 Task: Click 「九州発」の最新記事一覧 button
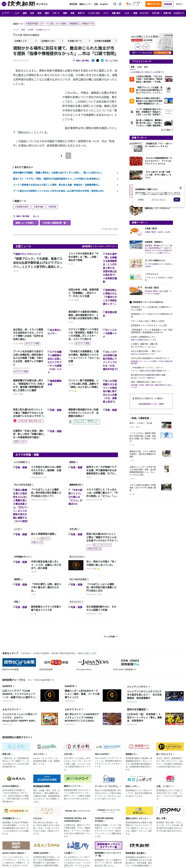point(55,223)
